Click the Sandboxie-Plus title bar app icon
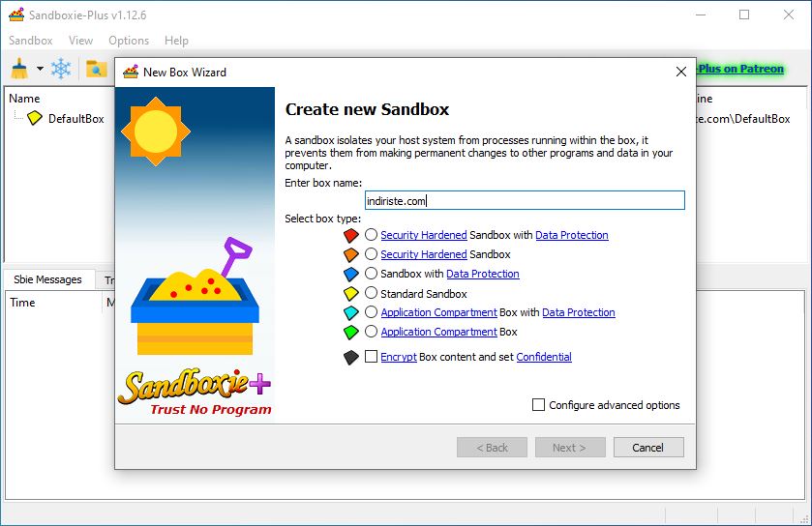This screenshot has width=812, height=526. (x=16, y=15)
